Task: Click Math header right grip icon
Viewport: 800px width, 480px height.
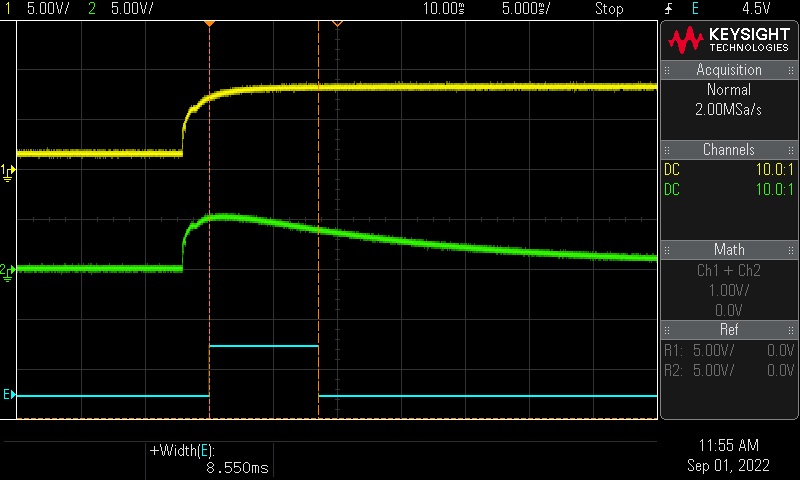Action: pyautogui.click(x=791, y=250)
